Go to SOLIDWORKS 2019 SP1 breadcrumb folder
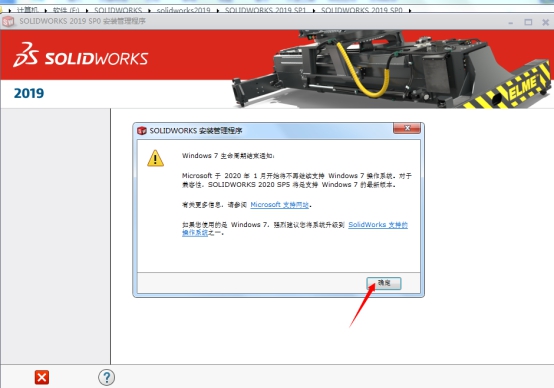The image size is (554, 388). pos(265,10)
